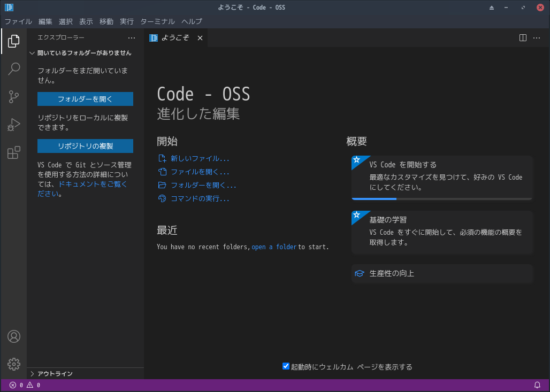
Task: Open the 移動 menu
Action: click(x=106, y=21)
